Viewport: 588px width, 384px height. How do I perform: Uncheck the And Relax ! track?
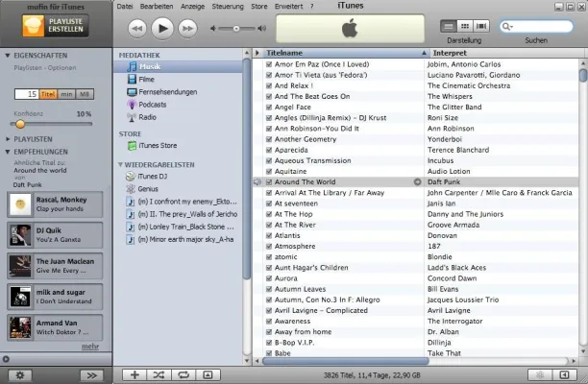(x=269, y=85)
